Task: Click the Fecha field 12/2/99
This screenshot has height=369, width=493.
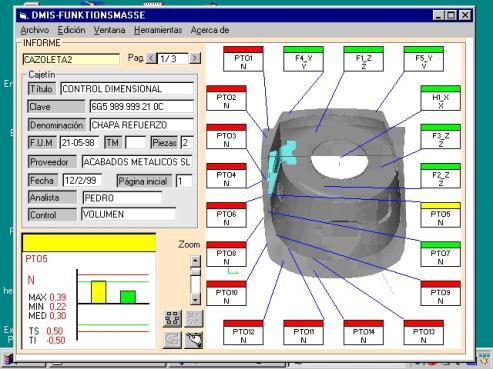Action: [82, 181]
